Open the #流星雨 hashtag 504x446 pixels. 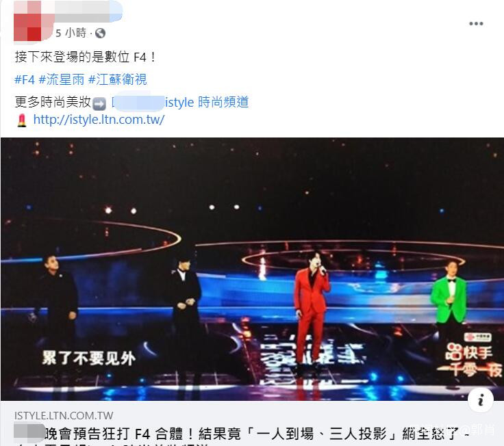coord(62,79)
